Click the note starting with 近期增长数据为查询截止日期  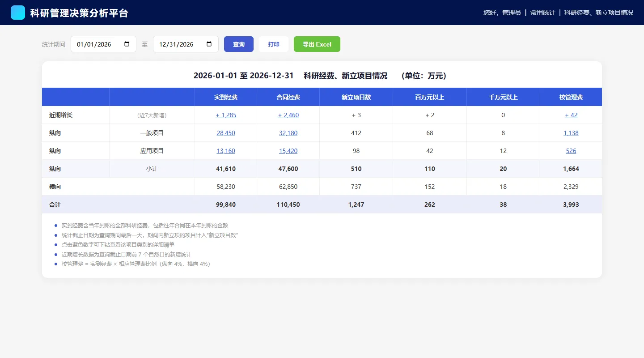tap(127, 254)
